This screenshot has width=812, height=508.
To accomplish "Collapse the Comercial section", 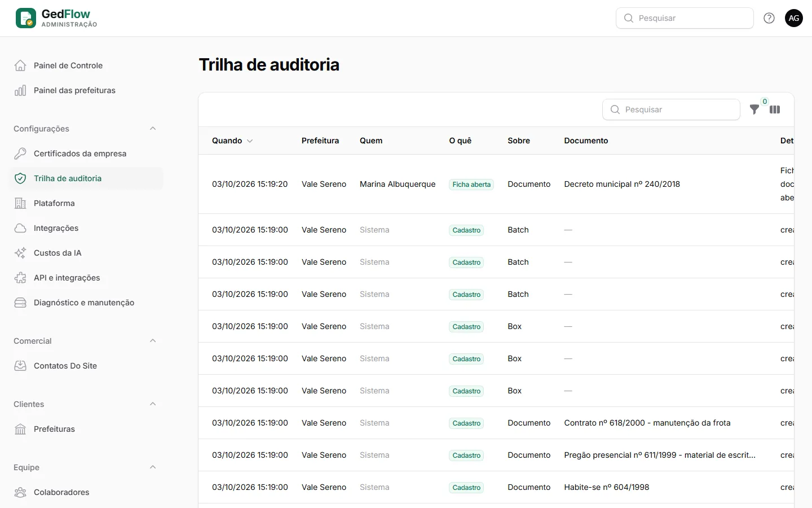I will point(153,341).
